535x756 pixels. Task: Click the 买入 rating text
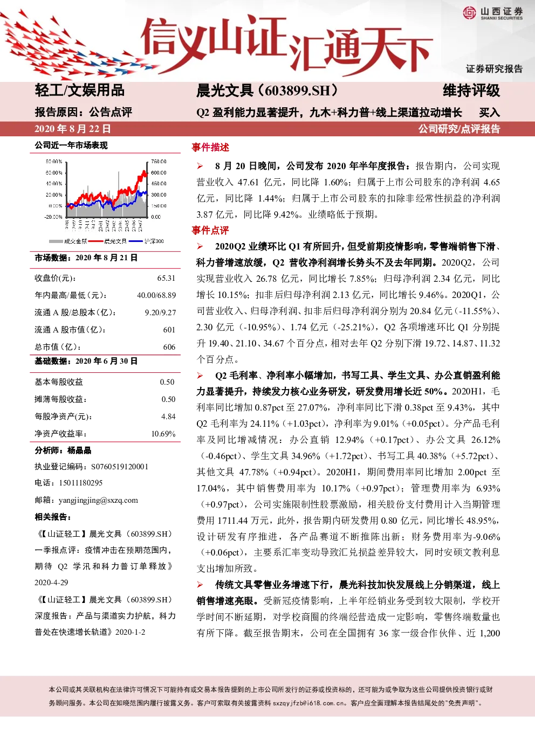(x=490, y=113)
